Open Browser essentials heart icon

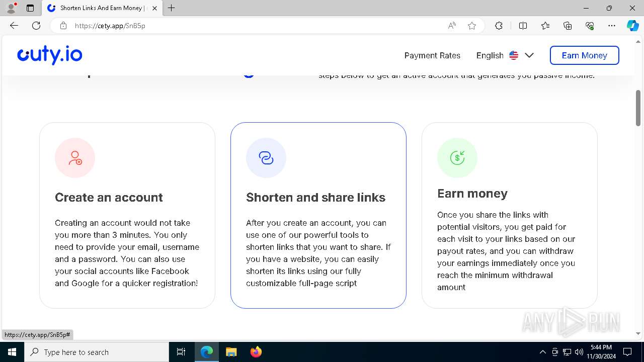[x=590, y=26]
